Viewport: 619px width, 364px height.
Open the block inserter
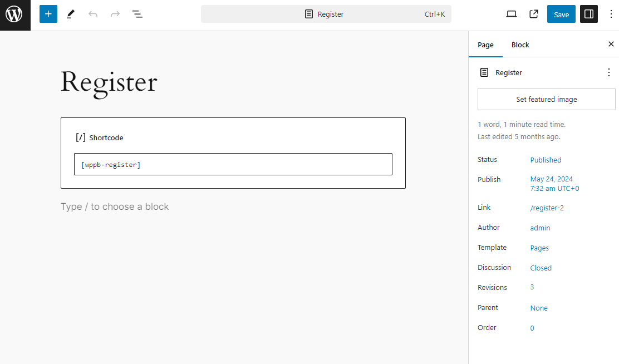(x=48, y=14)
